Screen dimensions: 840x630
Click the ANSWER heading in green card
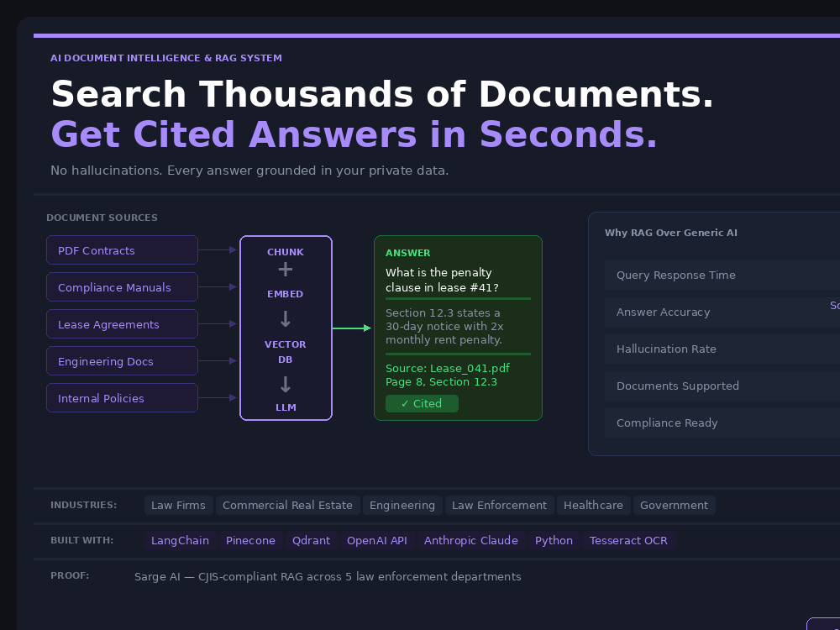click(x=407, y=253)
